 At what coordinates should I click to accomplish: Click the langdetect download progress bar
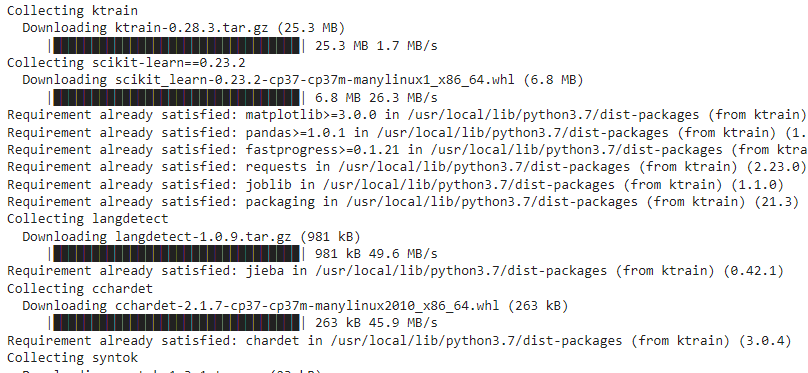[176, 253]
